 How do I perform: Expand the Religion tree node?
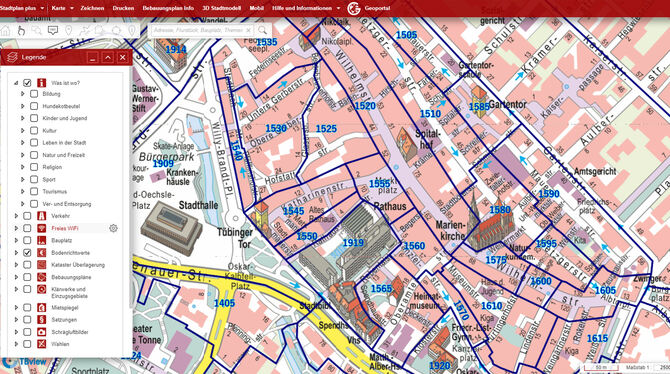23,167
